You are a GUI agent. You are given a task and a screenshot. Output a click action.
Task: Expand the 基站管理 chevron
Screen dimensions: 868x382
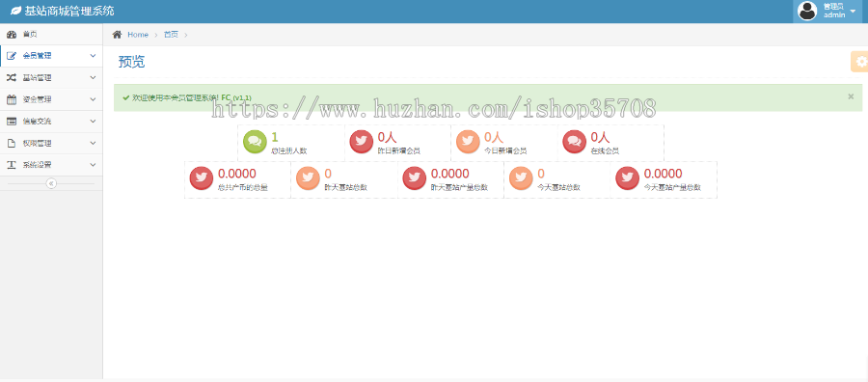coord(93,77)
